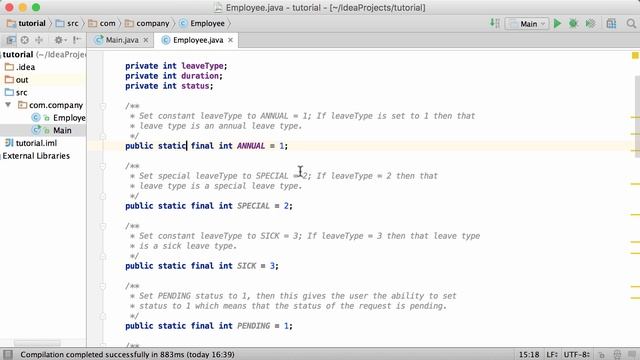Click the leaveType field declaration line
Image resolution: width=640 pixels, height=360 pixels.
coord(176,66)
